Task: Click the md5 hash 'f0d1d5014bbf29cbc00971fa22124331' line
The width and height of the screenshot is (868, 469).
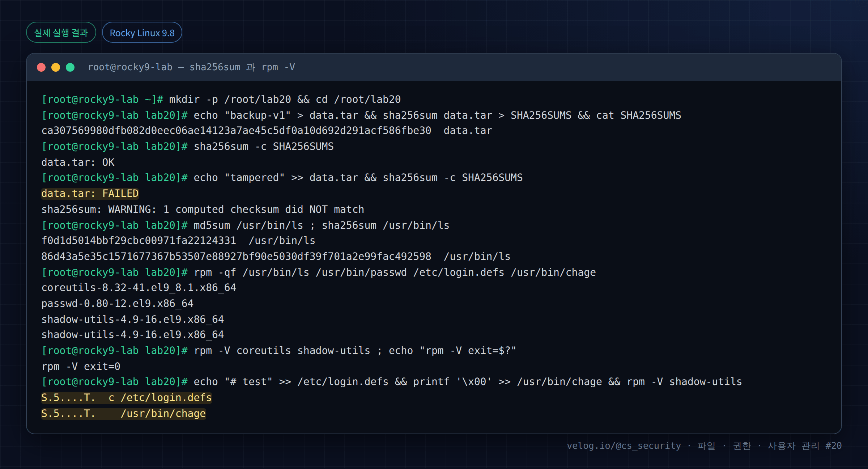Action: (x=178, y=241)
